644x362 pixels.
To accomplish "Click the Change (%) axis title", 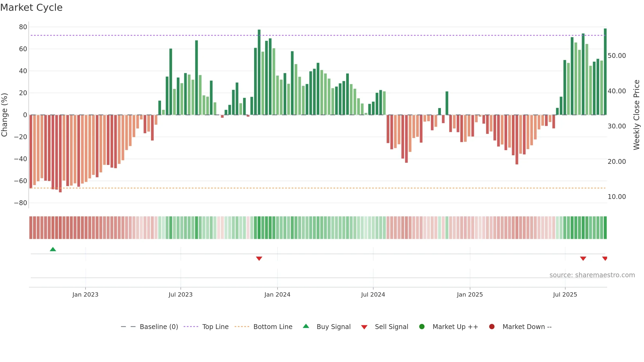I will tap(4, 115).
